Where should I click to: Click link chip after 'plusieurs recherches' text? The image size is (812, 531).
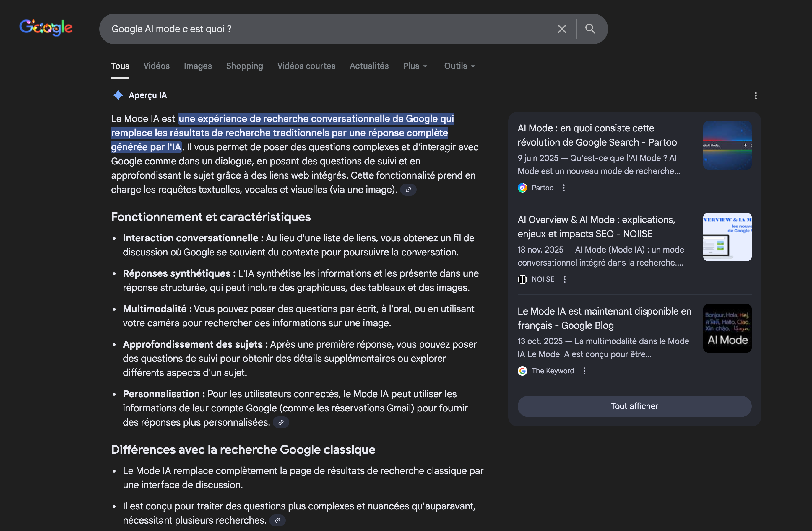[277, 520]
